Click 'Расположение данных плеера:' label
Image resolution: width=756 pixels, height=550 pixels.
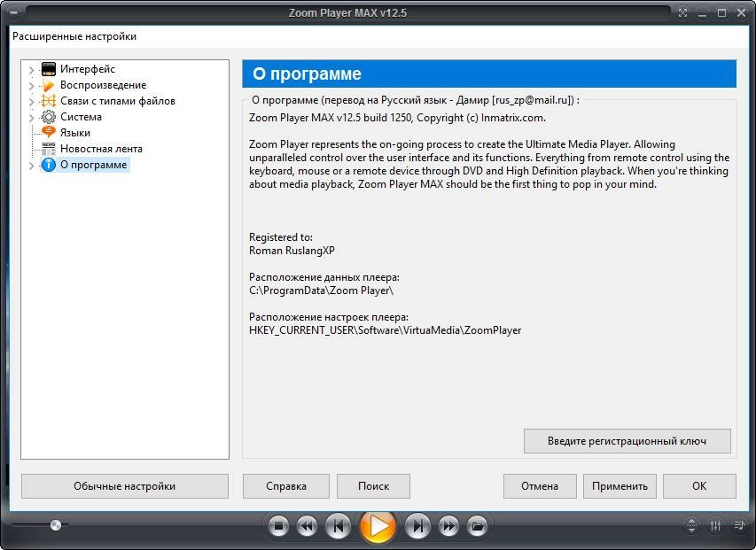[x=324, y=277]
